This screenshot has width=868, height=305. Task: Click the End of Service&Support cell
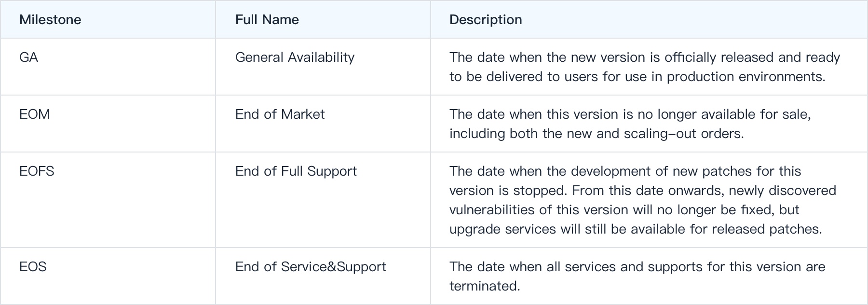(x=323, y=276)
